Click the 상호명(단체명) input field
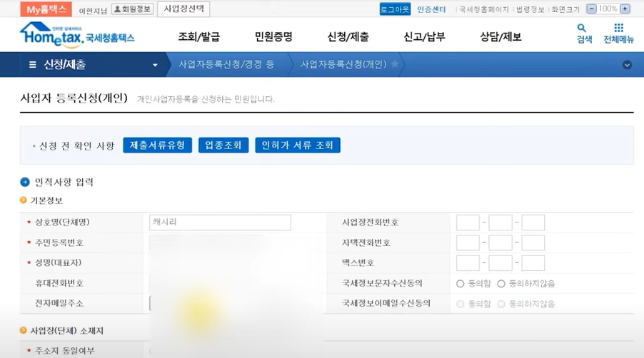The width and height of the screenshot is (644, 358). [x=220, y=223]
